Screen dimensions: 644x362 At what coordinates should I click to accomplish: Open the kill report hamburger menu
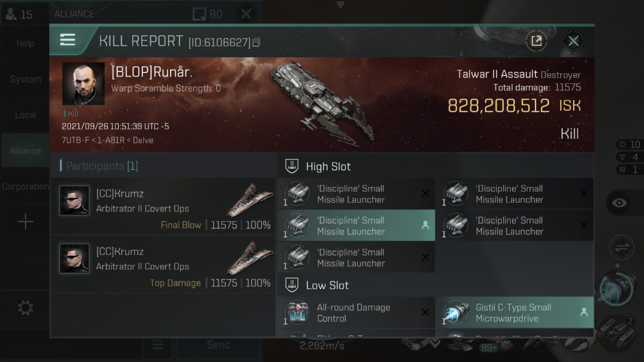pos(68,40)
